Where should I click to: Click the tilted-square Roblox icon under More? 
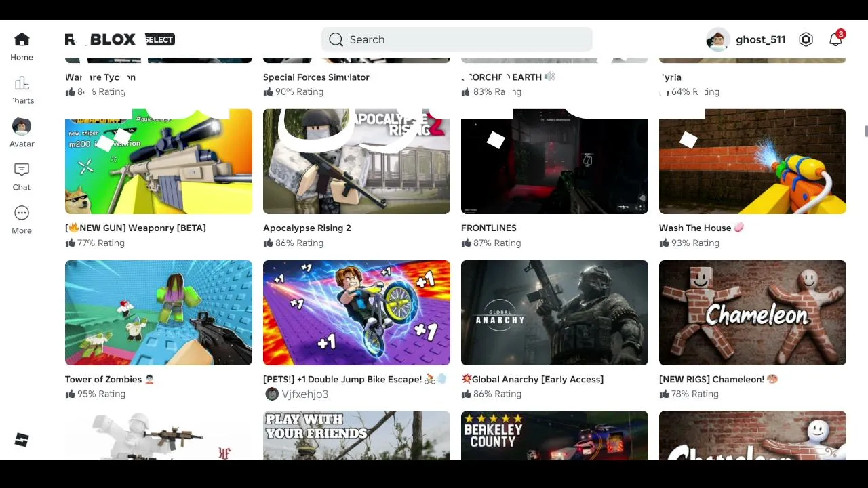(x=22, y=440)
